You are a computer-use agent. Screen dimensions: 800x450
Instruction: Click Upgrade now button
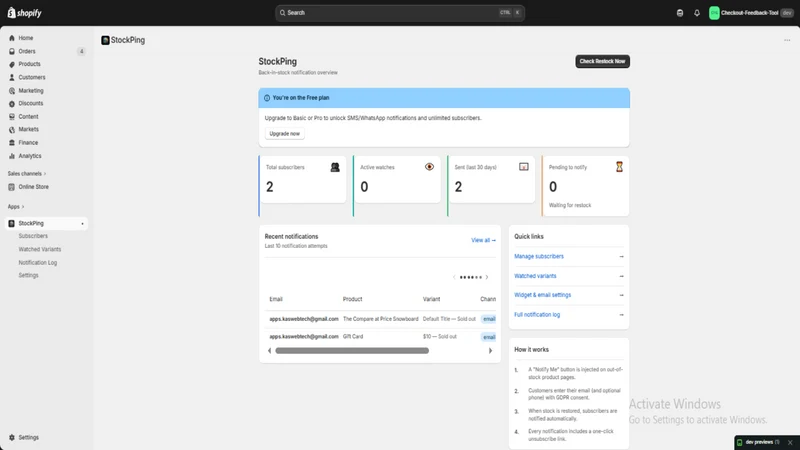pos(285,134)
